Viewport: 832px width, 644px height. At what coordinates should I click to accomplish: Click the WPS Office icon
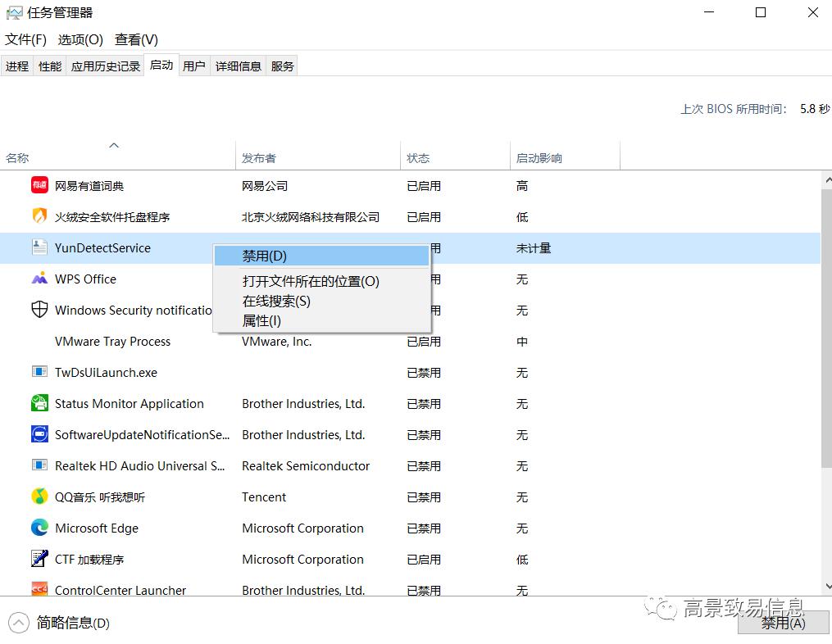tap(39, 279)
